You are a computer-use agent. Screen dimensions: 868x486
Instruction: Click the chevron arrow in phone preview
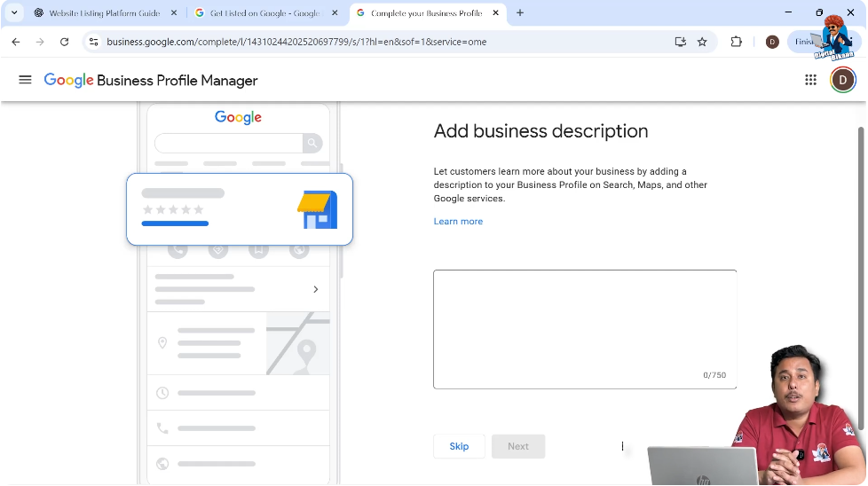point(316,289)
